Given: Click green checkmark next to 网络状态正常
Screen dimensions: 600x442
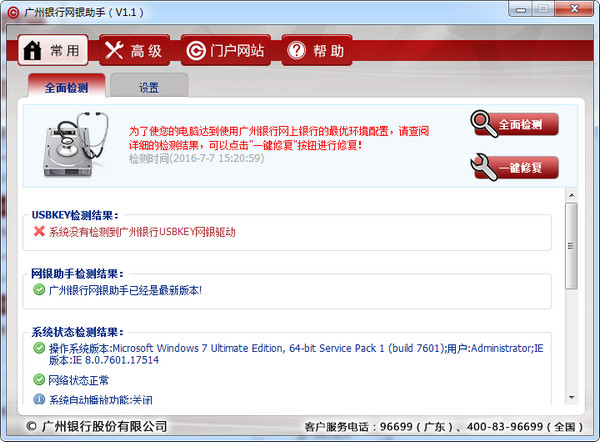Looking at the screenshot, I should [x=39, y=380].
